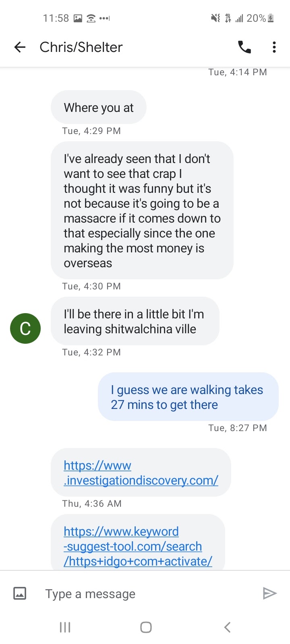Select the sent "walking takes 27 mins" bubble
Viewport: 290px width, 644px height.
click(x=188, y=397)
